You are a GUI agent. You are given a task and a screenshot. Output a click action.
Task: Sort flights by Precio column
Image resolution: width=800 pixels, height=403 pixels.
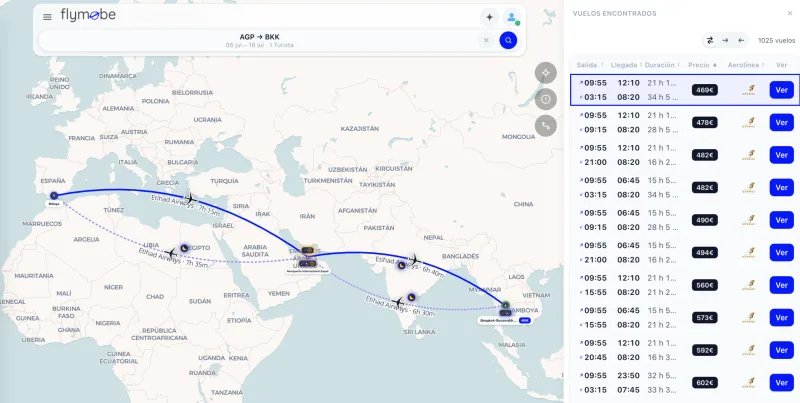point(702,65)
